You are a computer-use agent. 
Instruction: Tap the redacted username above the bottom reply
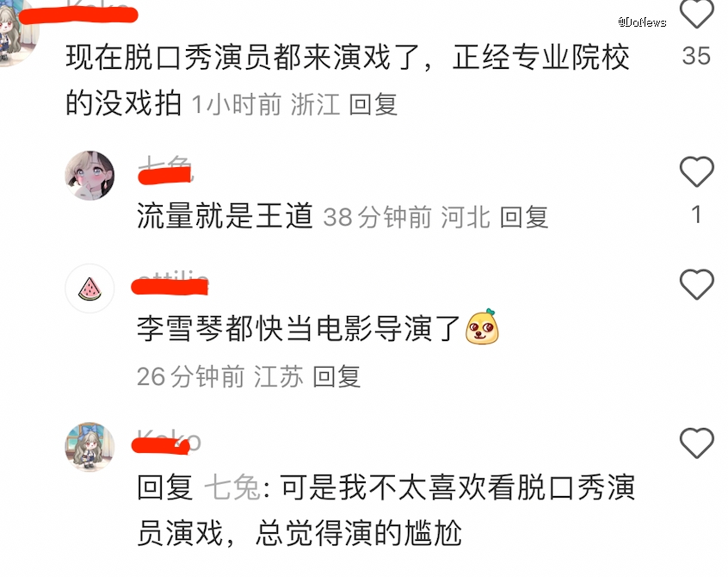pos(167,443)
